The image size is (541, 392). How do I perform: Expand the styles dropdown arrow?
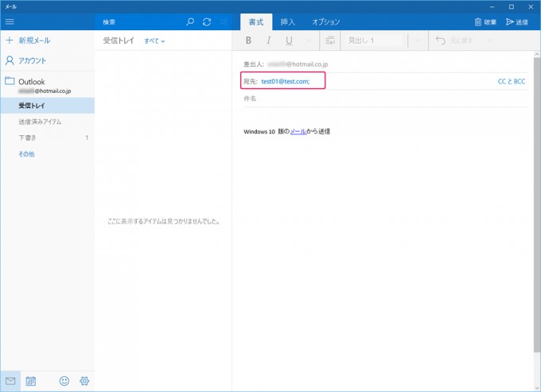[x=418, y=41]
